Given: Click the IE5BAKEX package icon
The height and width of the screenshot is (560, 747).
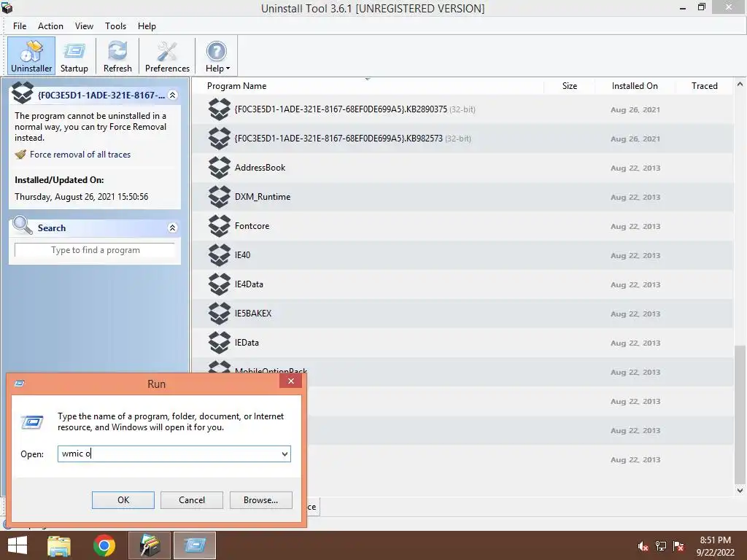Looking at the screenshot, I should [x=219, y=314].
